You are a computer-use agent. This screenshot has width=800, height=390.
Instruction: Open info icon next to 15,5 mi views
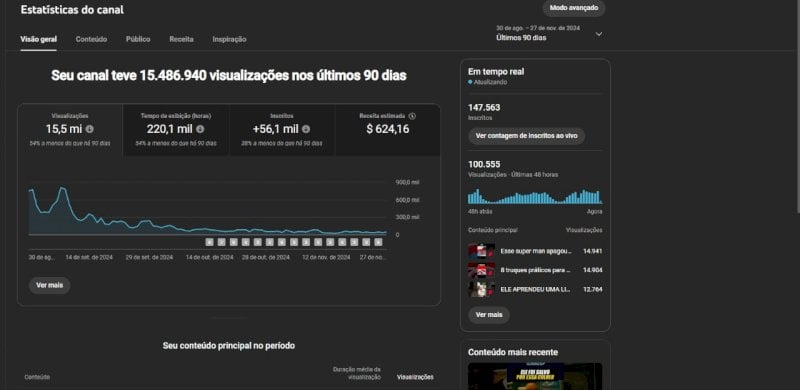(x=89, y=129)
